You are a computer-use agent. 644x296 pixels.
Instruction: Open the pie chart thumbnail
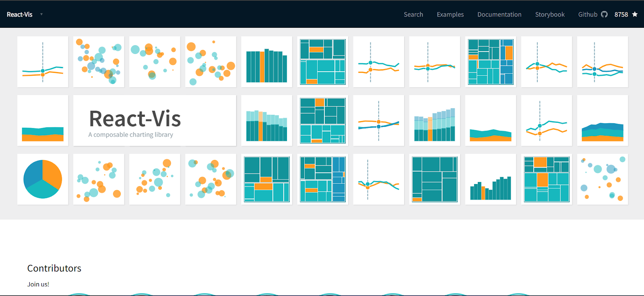[43, 179]
